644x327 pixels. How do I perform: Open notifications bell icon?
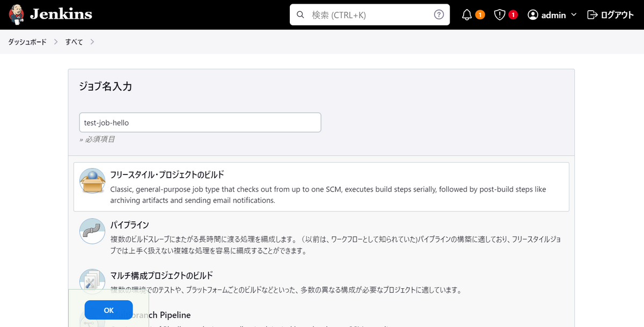(x=467, y=15)
